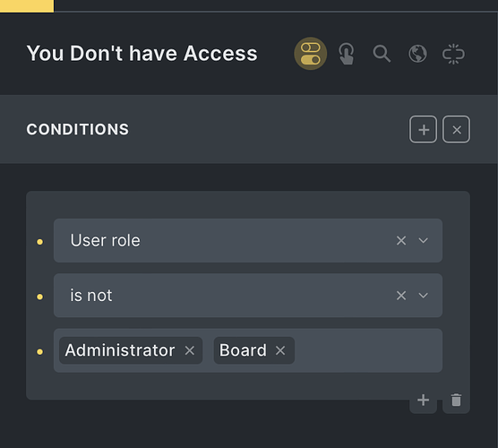Screen dimensions: 498x448
Task: Delete condition group with trash icon
Action: pos(457,400)
